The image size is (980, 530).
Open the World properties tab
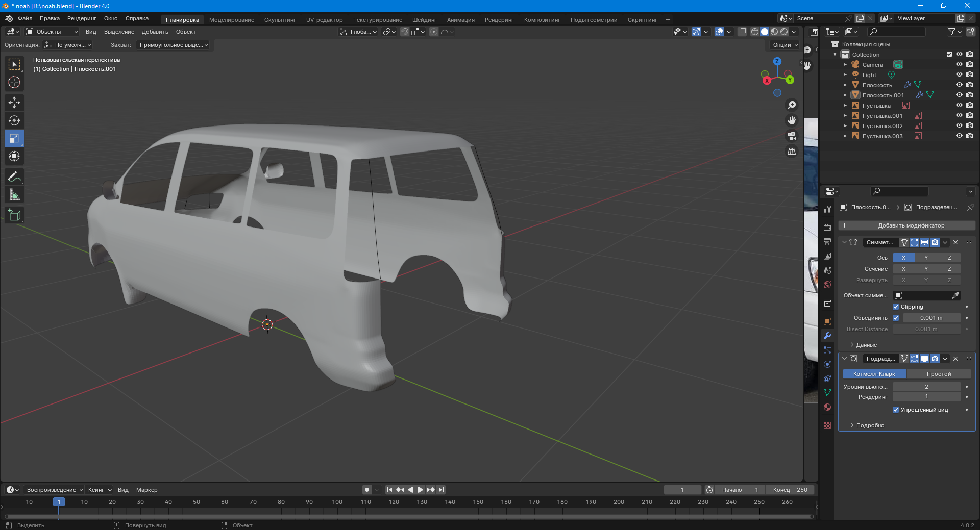tap(827, 285)
